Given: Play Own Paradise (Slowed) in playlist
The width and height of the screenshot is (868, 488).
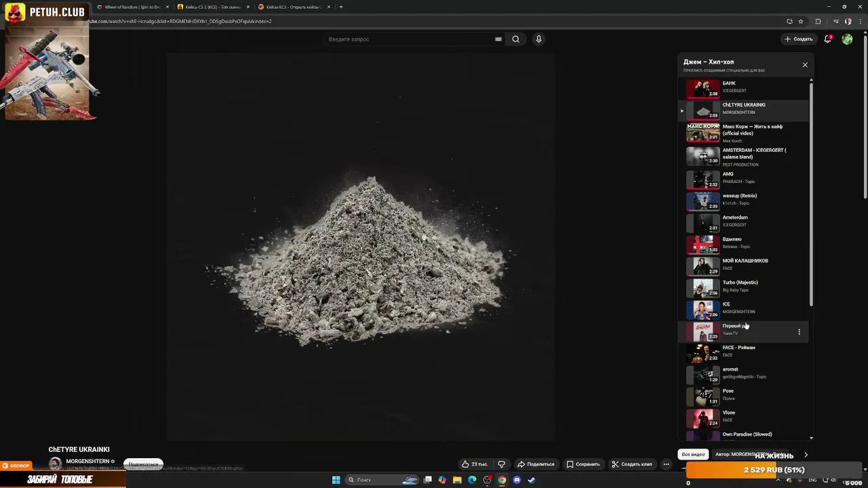Looking at the screenshot, I should click(x=744, y=436).
